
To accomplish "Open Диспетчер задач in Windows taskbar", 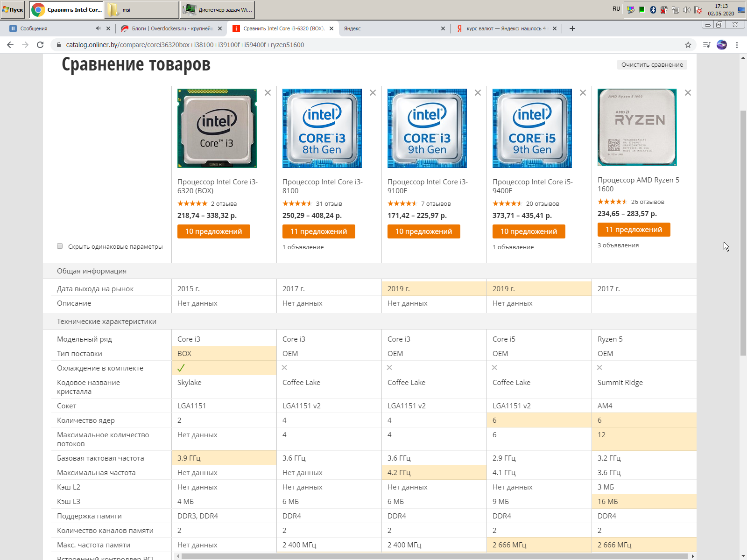I will (x=218, y=10).
